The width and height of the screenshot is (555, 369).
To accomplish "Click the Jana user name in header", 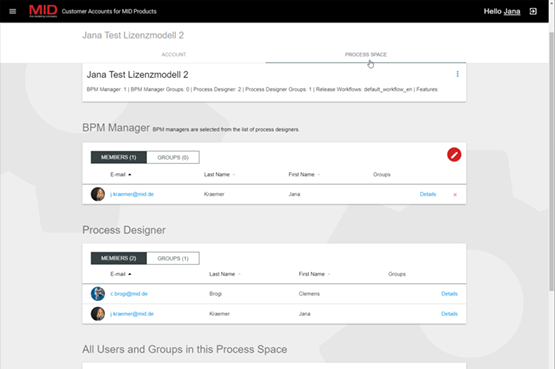I will [512, 11].
